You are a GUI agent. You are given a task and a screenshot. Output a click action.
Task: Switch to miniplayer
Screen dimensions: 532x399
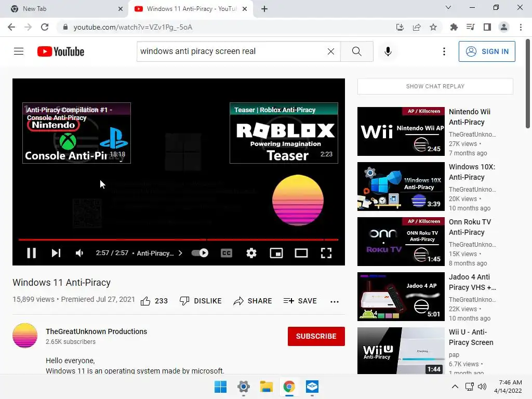click(x=276, y=253)
